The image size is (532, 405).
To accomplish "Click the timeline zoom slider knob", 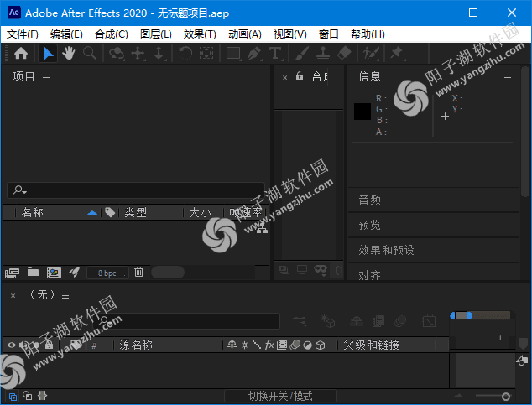I will 506,396.
